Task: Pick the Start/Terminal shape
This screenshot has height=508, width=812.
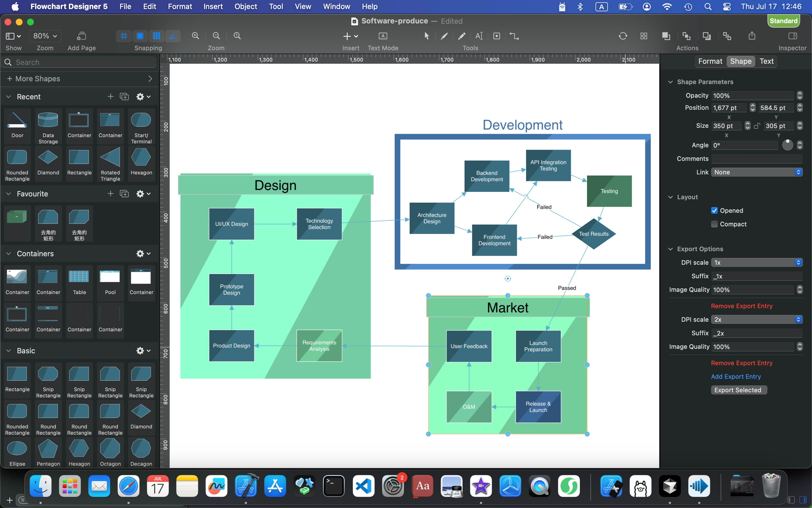Action: point(141,127)
